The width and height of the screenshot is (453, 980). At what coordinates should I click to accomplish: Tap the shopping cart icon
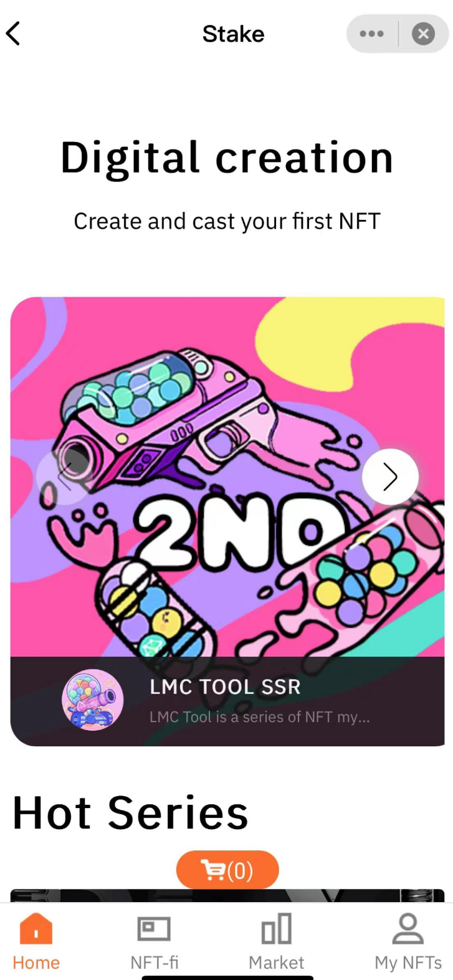(212, 870)
